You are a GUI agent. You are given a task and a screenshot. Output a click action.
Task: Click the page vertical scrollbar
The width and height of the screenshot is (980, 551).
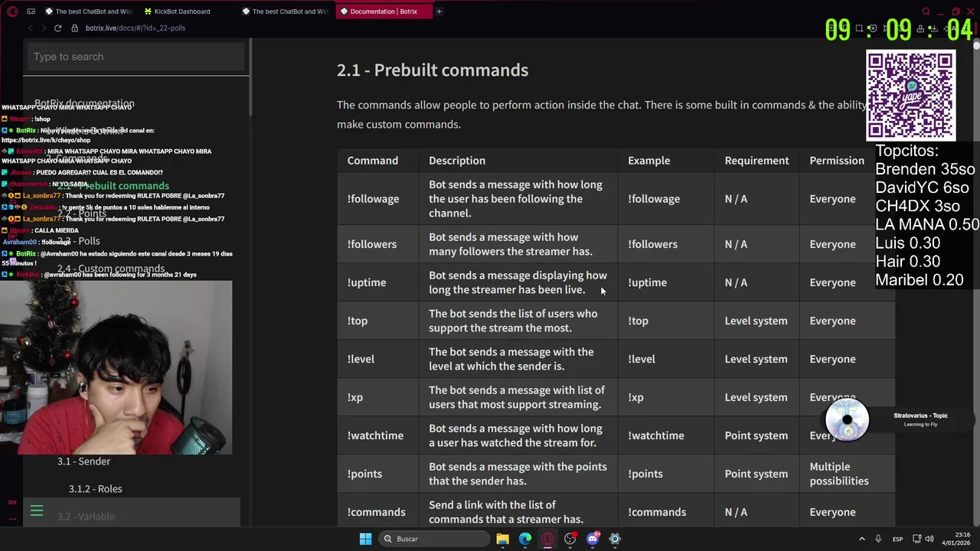pos(976,283)
